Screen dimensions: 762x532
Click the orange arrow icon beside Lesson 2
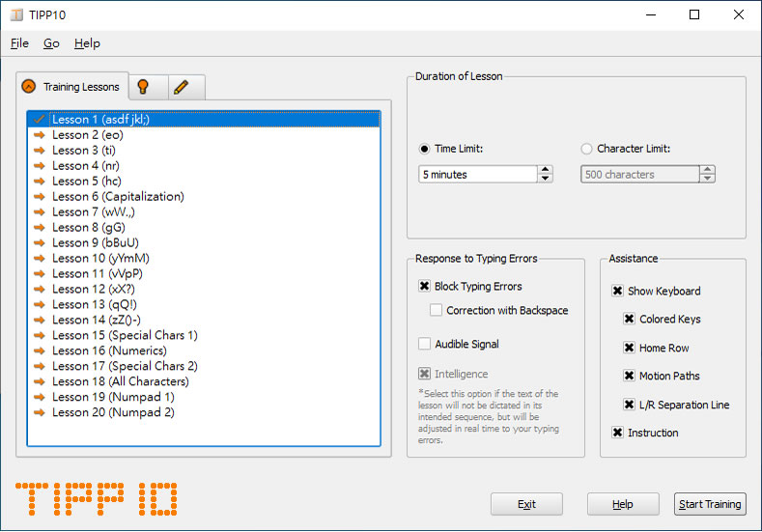pos(40,134)
